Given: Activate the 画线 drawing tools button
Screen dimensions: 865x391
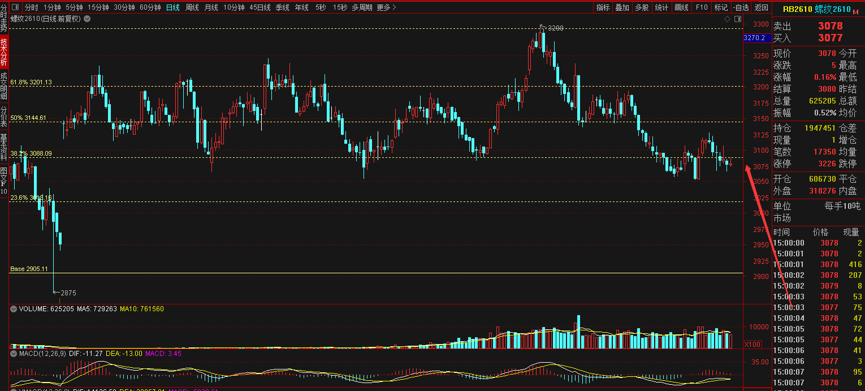Looking at the screenshot, I should [682, 8].
